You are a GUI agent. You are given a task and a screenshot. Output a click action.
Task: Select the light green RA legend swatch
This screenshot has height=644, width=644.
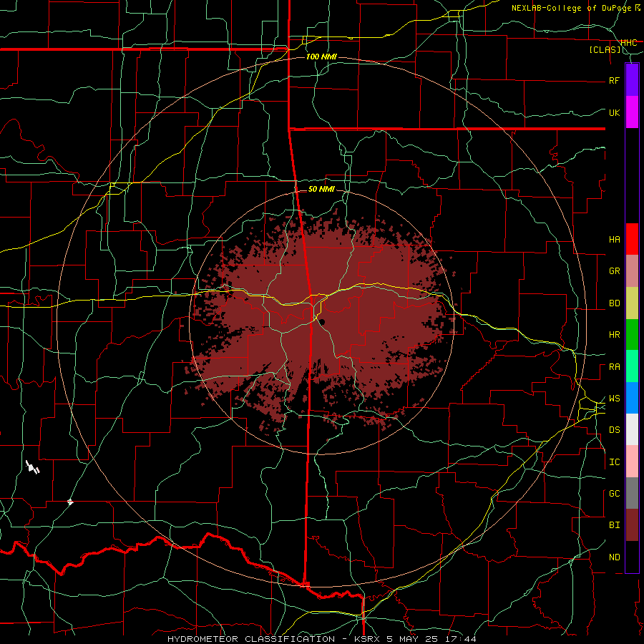coord(632,366)
